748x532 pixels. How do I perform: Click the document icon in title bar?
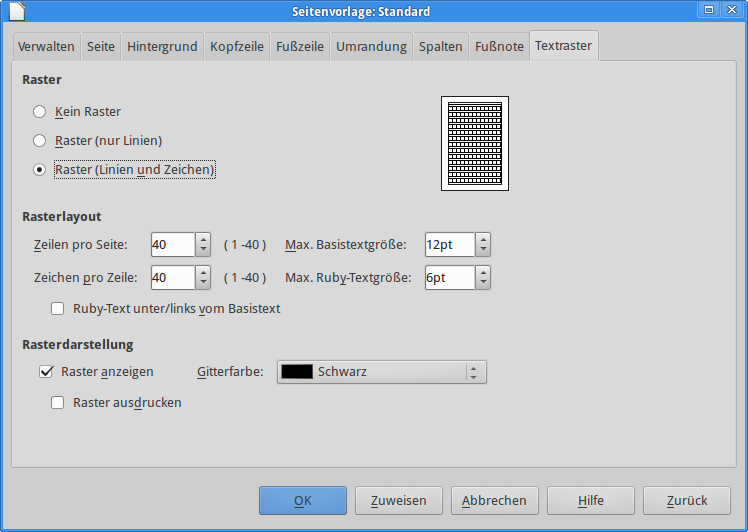tap(11, 11)
